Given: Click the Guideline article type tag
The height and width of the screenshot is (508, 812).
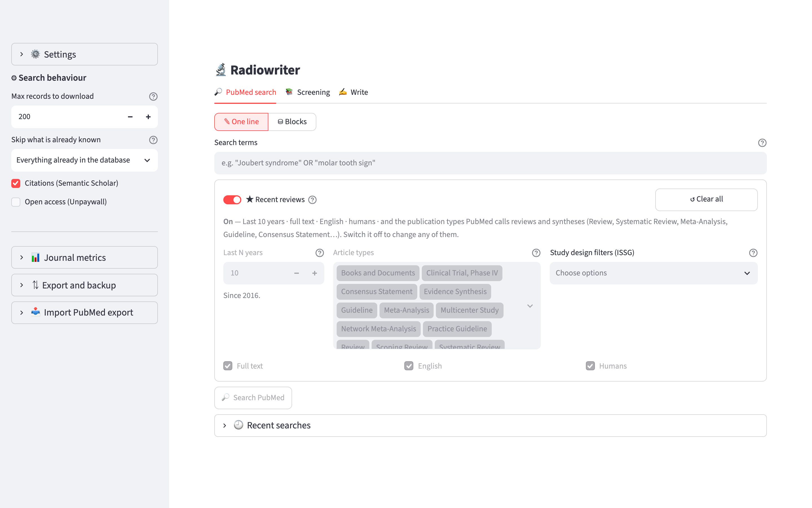Looking at the screenshot, I should pyautogui.click(x=357, y=310).
